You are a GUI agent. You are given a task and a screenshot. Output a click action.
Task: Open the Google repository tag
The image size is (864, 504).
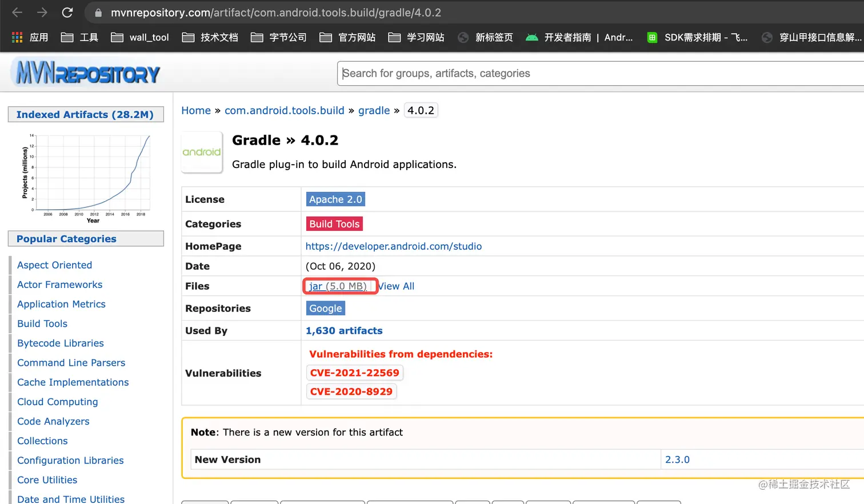tap(326, 309)
